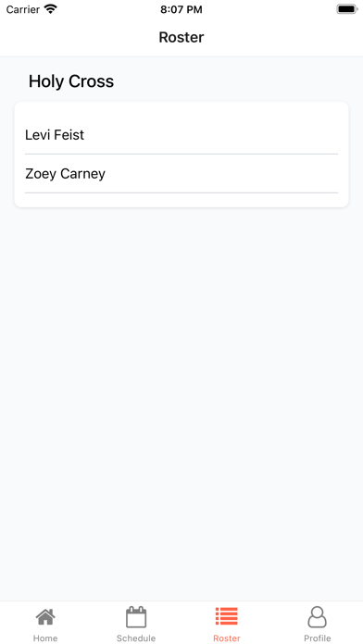Tap the Holy Cross team heading
Image resolution: width=363 pixels, height=644 pixels.
(71, 81)
